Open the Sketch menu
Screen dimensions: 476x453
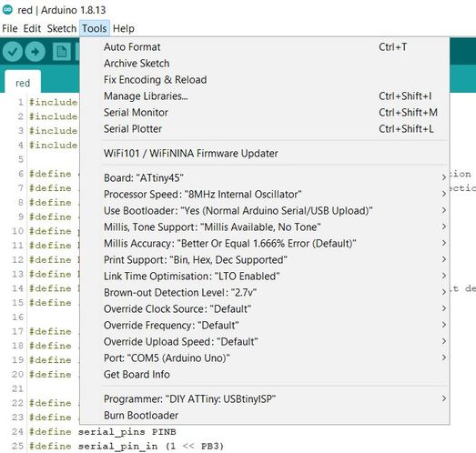click(x=61, y=28)
